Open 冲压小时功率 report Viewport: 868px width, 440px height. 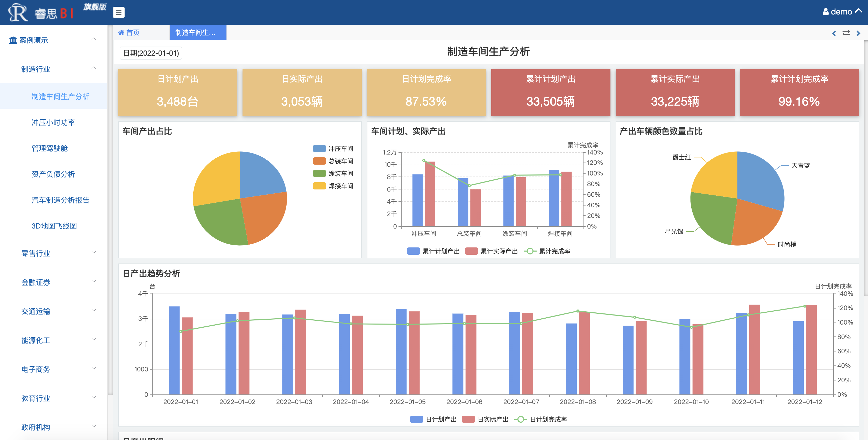(54, 122)
